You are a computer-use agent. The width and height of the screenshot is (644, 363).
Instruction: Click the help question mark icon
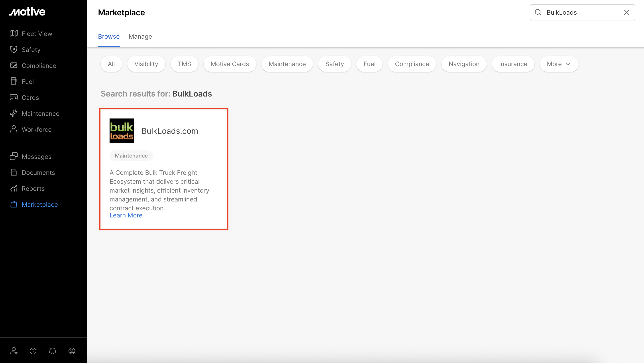tap(33, 351)
